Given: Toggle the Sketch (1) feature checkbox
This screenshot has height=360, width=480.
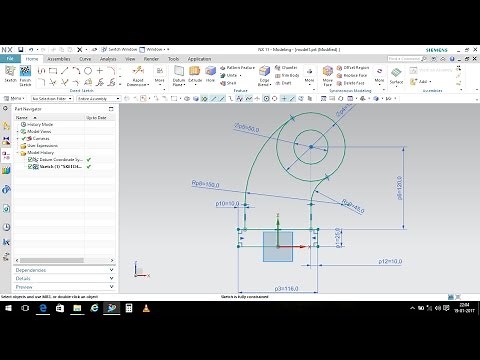Looking at the screenshot, I should click(x=30, y=167).
